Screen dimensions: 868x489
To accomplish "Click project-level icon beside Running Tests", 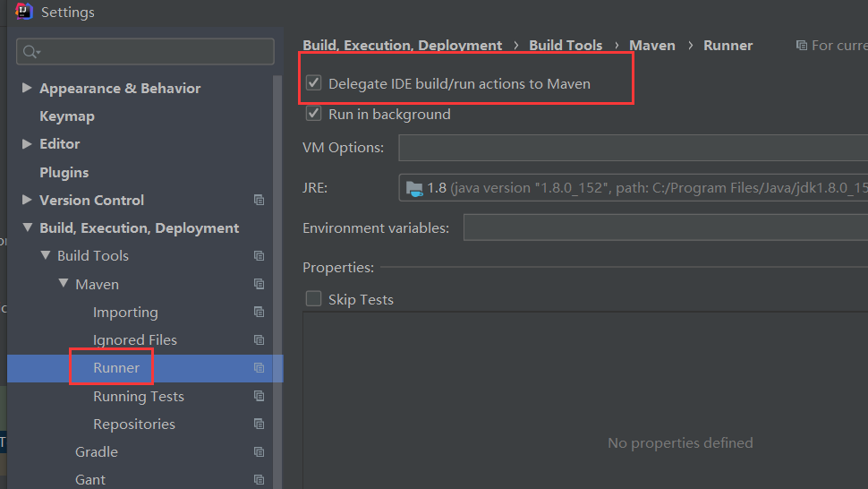I will [x=259, y=396].
